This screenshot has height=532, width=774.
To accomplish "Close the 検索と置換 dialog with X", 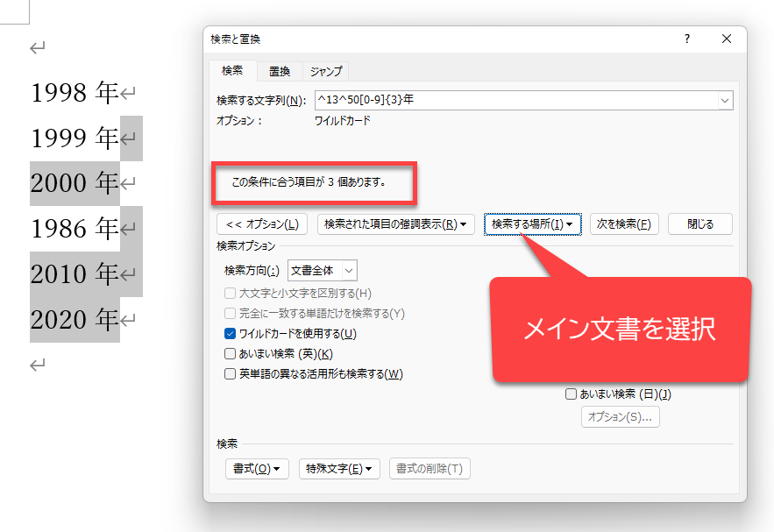I will (x=726, y=39).
